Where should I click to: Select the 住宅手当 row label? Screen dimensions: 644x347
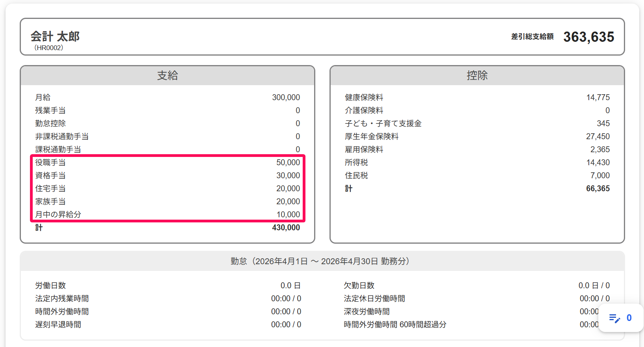(50, 188)
